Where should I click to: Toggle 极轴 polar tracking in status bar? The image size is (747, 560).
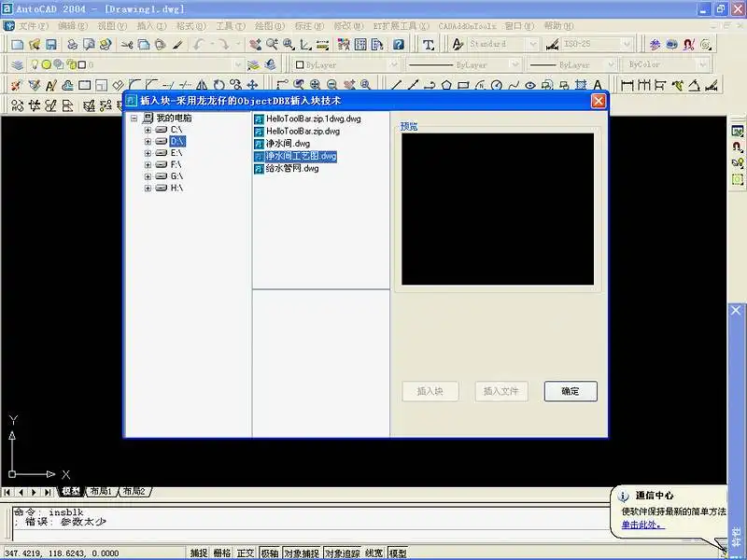tap(270, 553)
